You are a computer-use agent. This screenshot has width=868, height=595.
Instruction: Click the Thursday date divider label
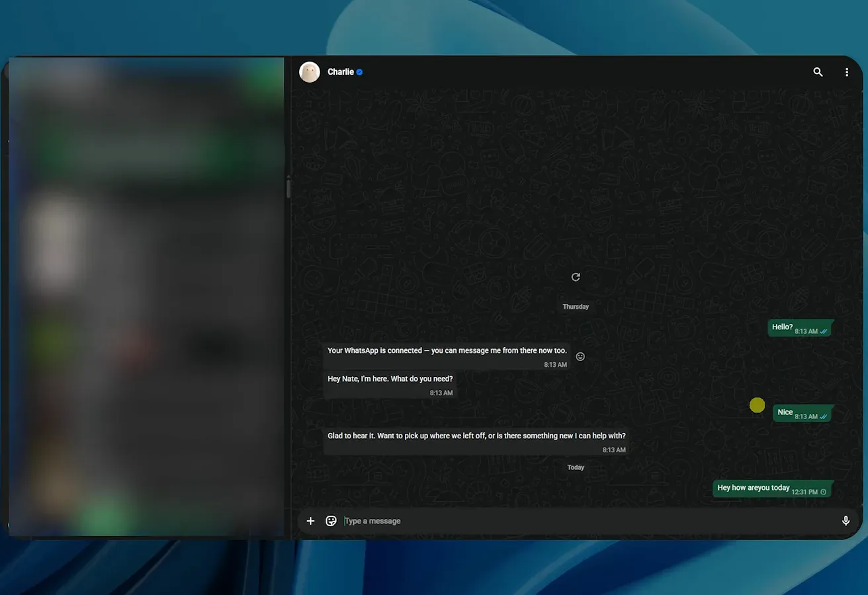576,307
